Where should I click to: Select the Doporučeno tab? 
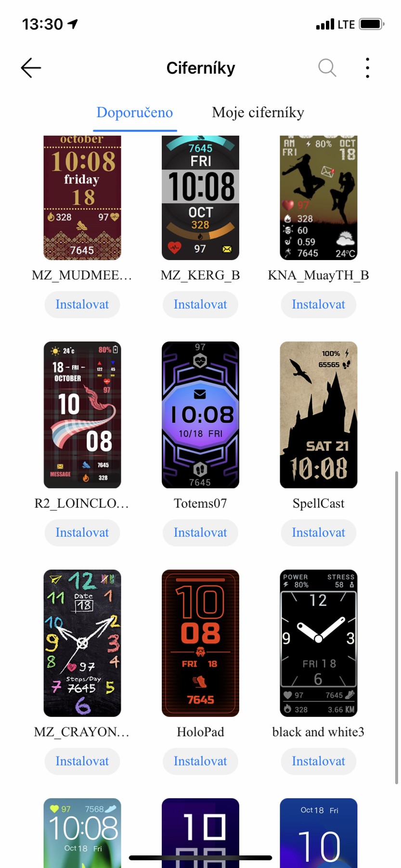pos(135,112)
